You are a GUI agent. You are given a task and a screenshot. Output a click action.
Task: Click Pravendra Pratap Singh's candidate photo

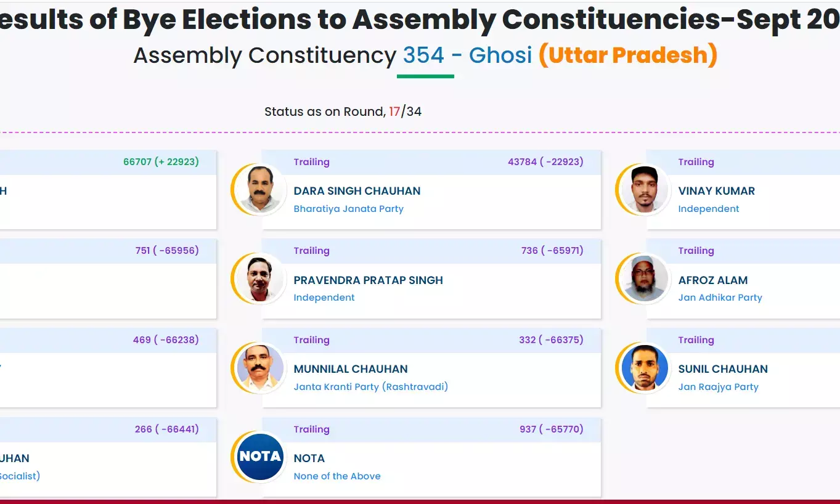point(259,278)
